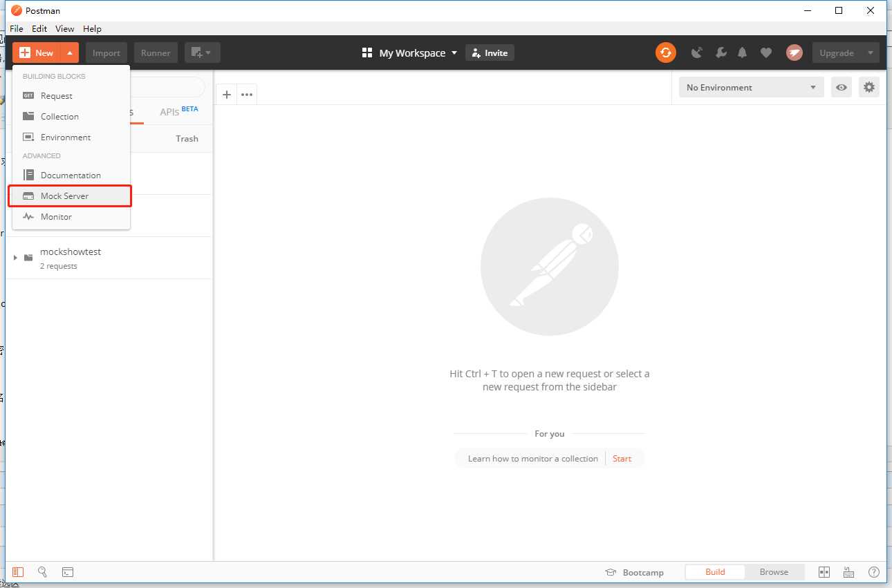
Task: Toggle two-pane layout icon
Action: 824,572
